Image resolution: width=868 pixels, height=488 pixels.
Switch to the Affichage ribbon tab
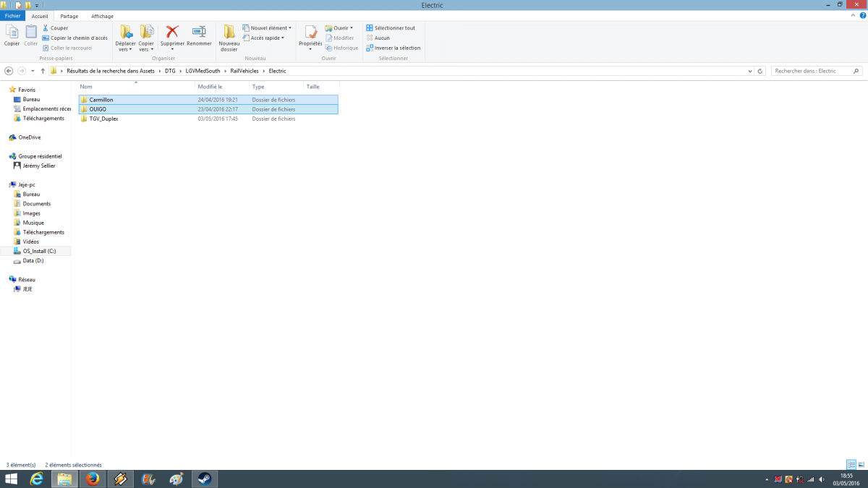click(102, 16)
